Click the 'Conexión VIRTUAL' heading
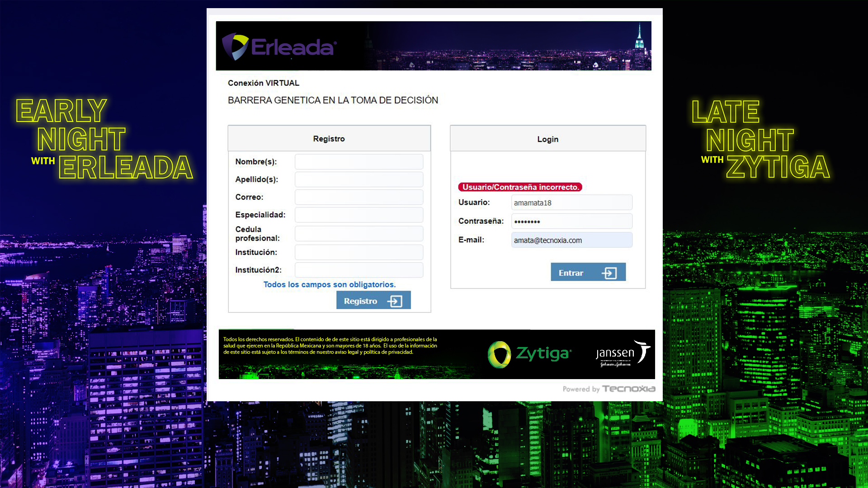 coord(264,83)
